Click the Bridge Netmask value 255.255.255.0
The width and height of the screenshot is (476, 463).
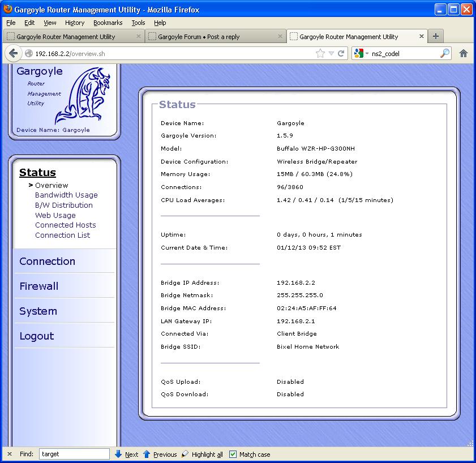tap(300, 295)
